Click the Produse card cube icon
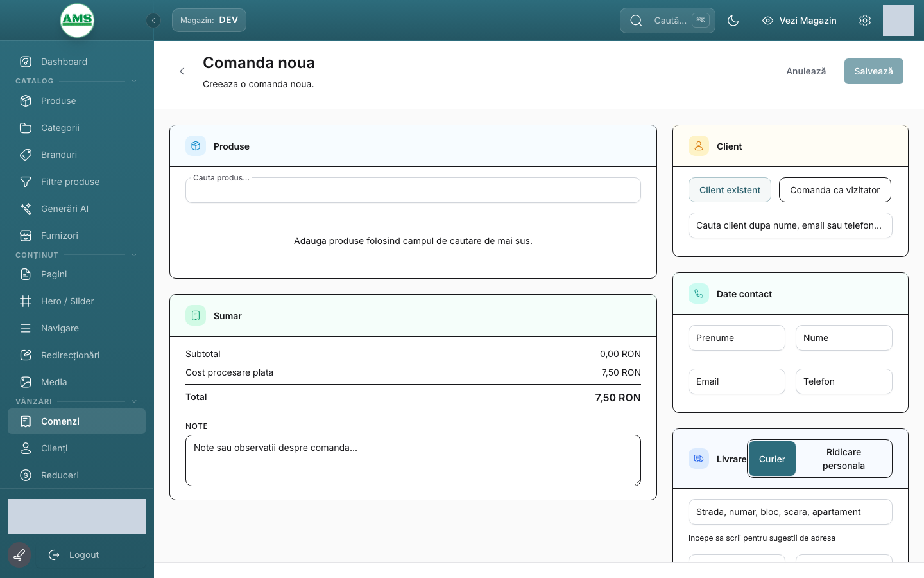 [x=196, y=146]
